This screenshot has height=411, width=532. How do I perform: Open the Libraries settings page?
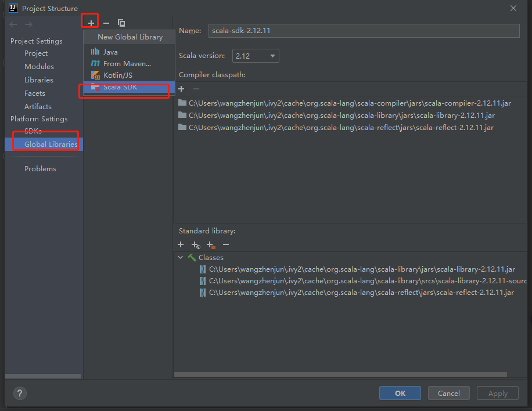click(39, 80)
